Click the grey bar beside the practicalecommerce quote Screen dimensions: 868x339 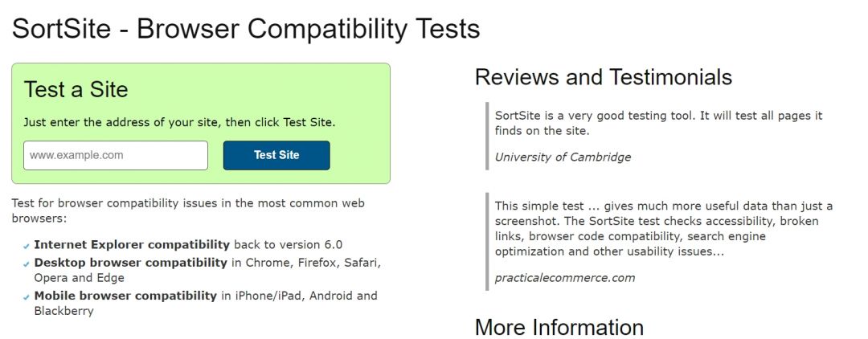[487, 241]
